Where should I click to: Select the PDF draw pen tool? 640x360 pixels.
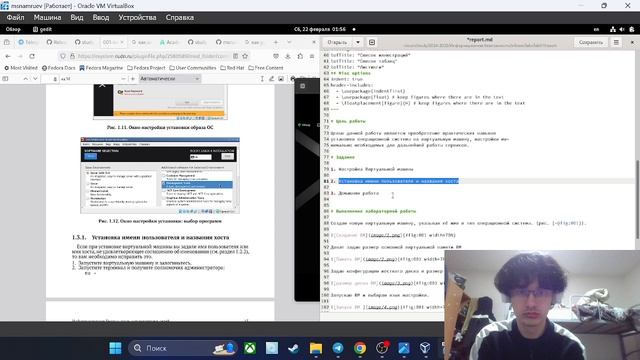[271, 79]
